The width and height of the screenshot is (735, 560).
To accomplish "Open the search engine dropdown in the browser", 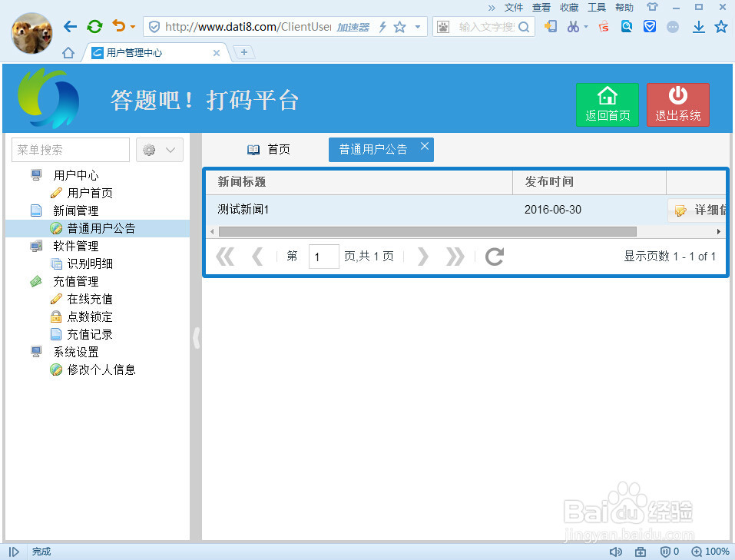I will click(443, 26).
